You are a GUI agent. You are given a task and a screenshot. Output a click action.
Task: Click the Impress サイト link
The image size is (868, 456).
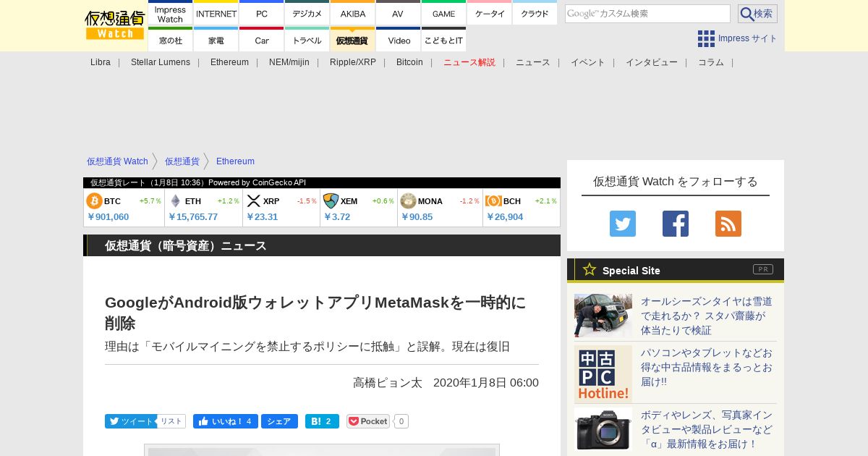click(748, 38)
